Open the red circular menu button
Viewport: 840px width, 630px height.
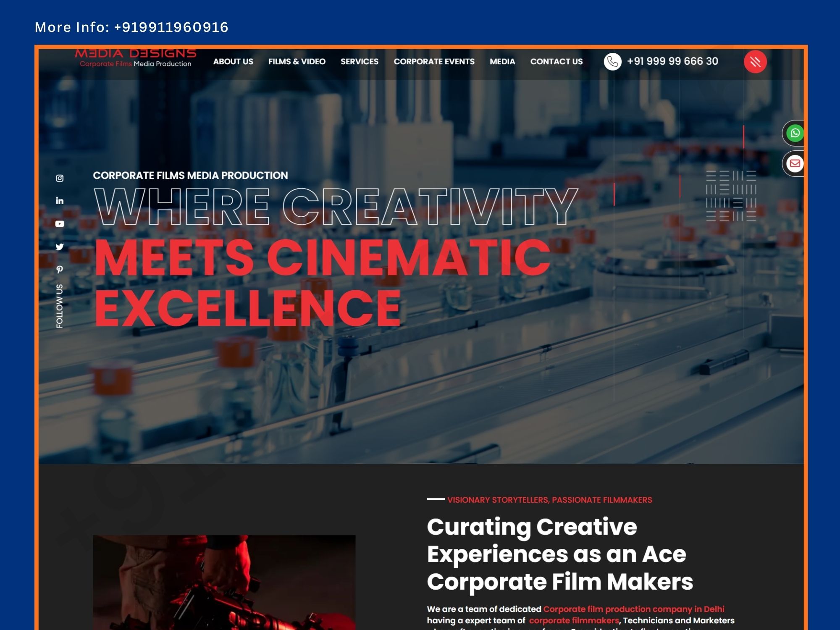click(755, 62)
